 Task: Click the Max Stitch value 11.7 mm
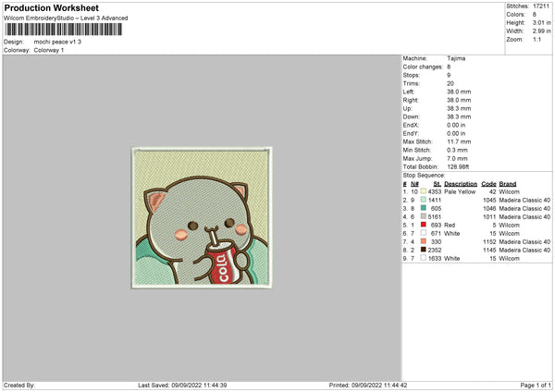(459, 141)
